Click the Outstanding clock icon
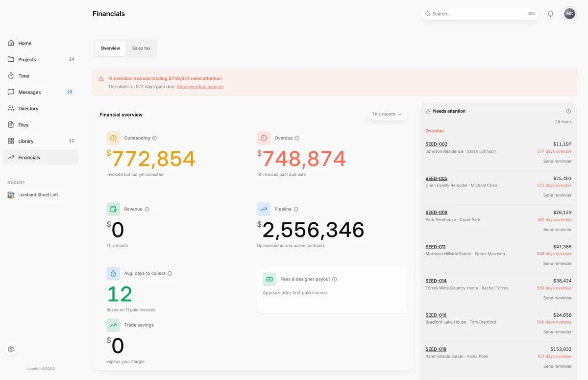 [113, 138]
